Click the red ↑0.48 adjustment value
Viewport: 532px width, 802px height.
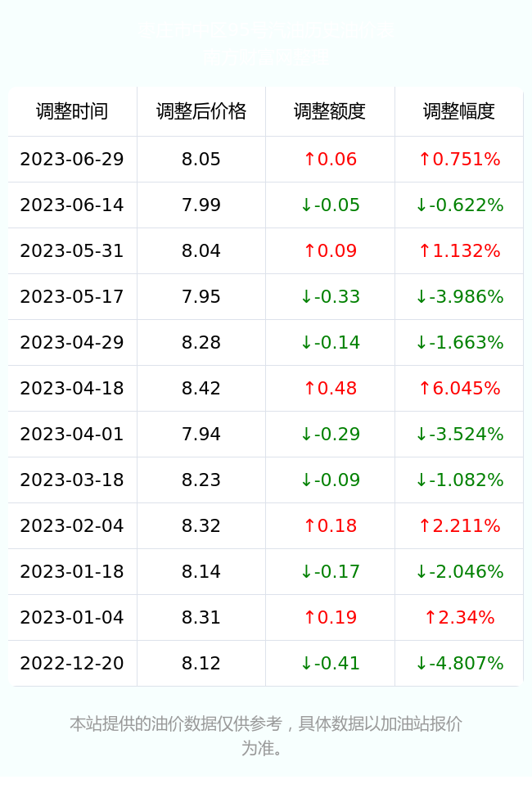coord(330,388)
